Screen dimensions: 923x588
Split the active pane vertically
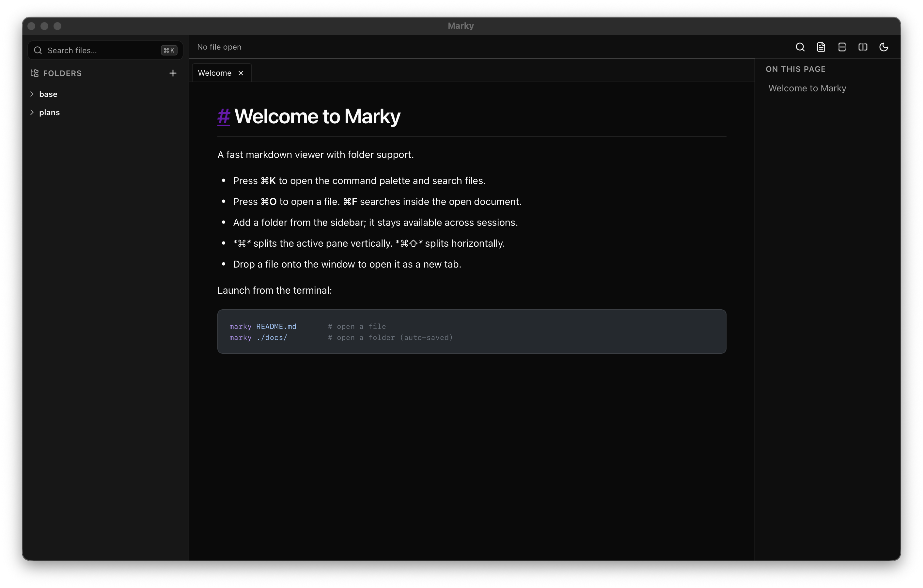863,47
